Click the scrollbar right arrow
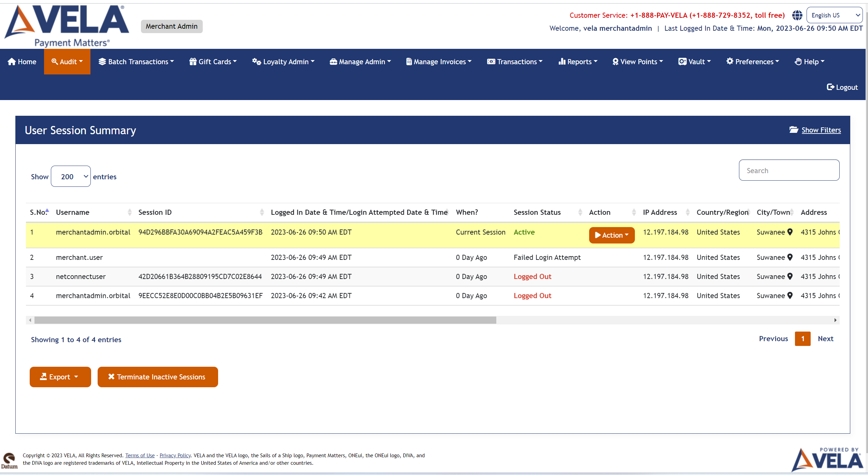The image size is (868, 475). point(835,320)
